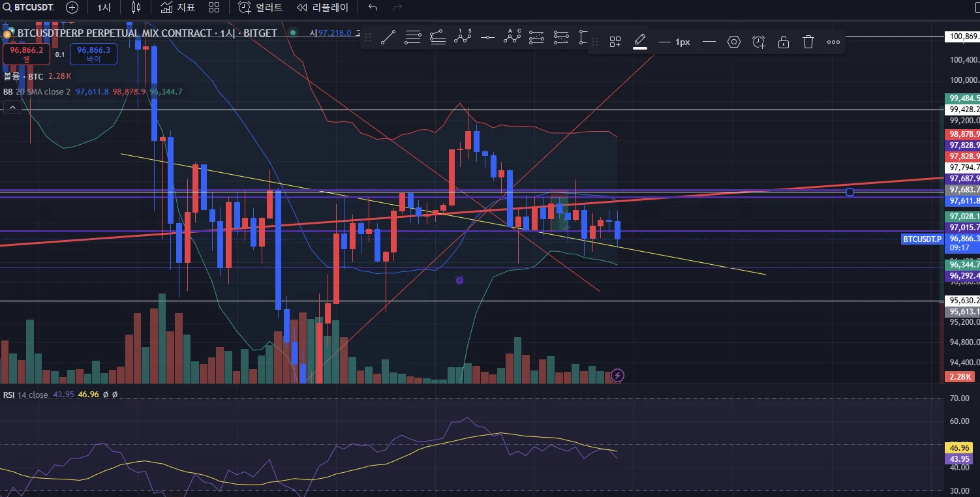Image resolution: width=980 pixels, height=497 pixels.
Task: Open indicator templates grid icon
Action: (214, 8)
